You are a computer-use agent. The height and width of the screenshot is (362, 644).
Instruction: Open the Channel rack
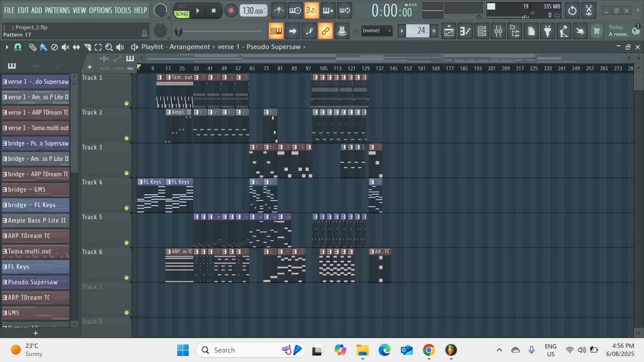tap(481, 31)
